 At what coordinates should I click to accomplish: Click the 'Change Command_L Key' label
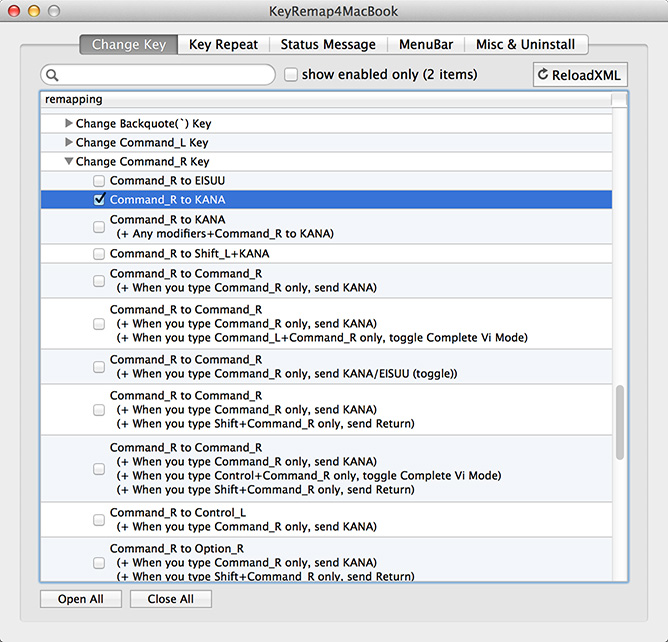(x=142, y=142)
